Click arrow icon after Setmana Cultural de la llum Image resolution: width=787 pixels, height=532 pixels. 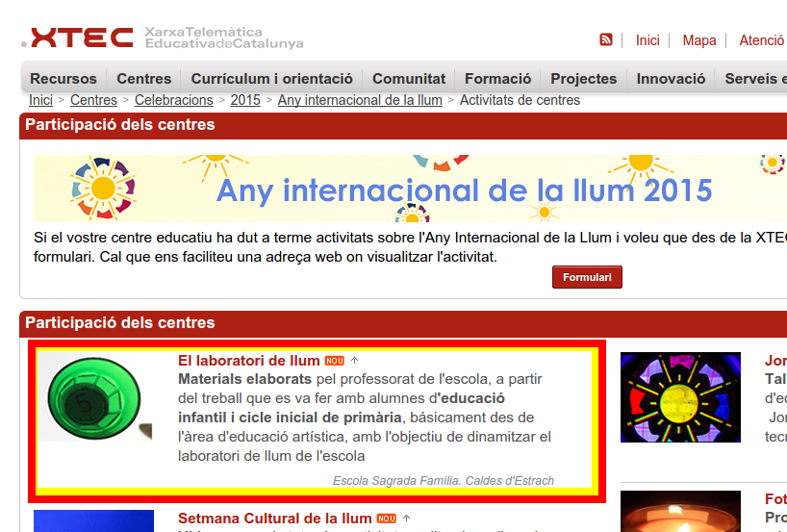(x=407, y=519)
